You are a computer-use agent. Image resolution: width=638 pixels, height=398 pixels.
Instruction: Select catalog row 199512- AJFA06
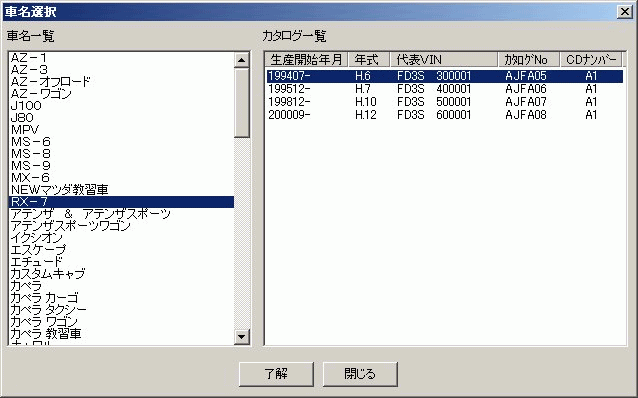pos(445,89)
